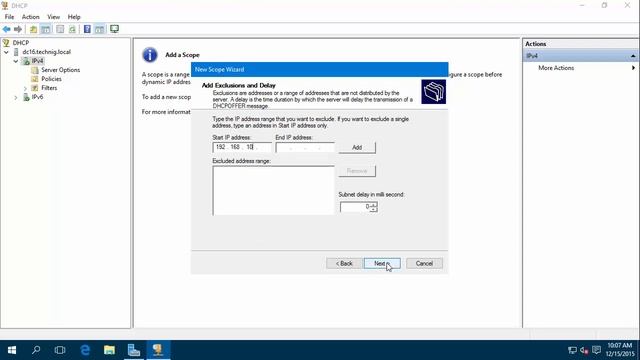This screenshot has height=360, width=640.
Task: Select Server Options in tree
Action: click(60, 70)
